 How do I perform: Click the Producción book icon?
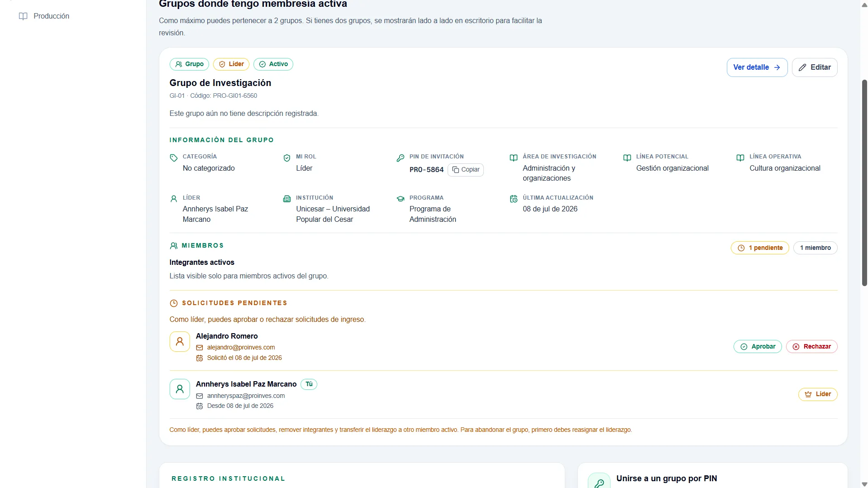point(23,16)
